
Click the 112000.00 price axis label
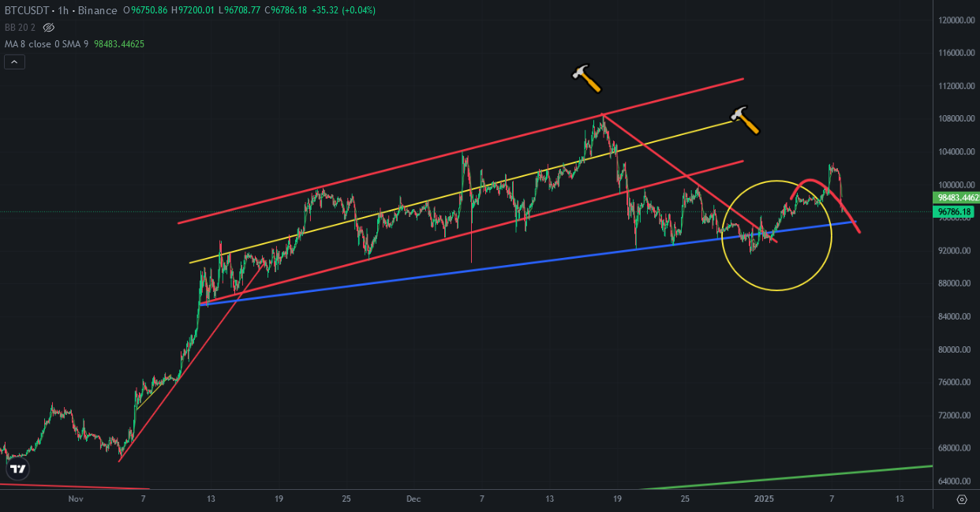[956, 86]
